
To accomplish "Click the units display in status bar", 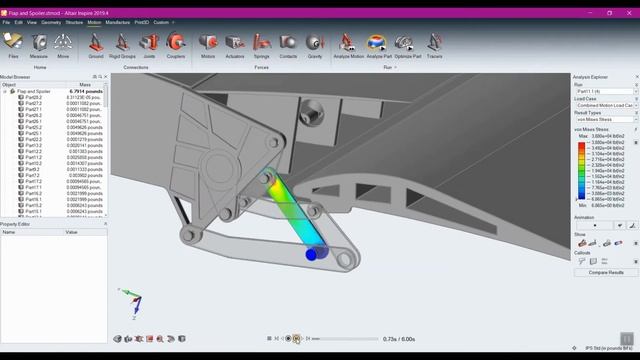I will tap(608, 348).
